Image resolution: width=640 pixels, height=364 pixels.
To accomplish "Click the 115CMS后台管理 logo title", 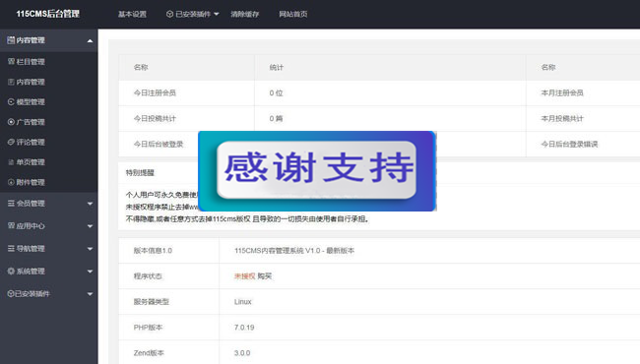I will pos(48,14).
